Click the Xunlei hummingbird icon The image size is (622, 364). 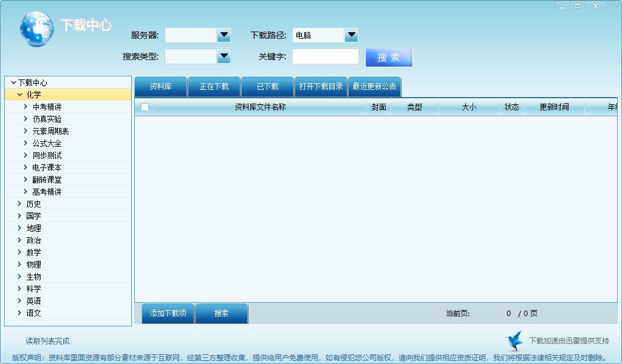514,340
